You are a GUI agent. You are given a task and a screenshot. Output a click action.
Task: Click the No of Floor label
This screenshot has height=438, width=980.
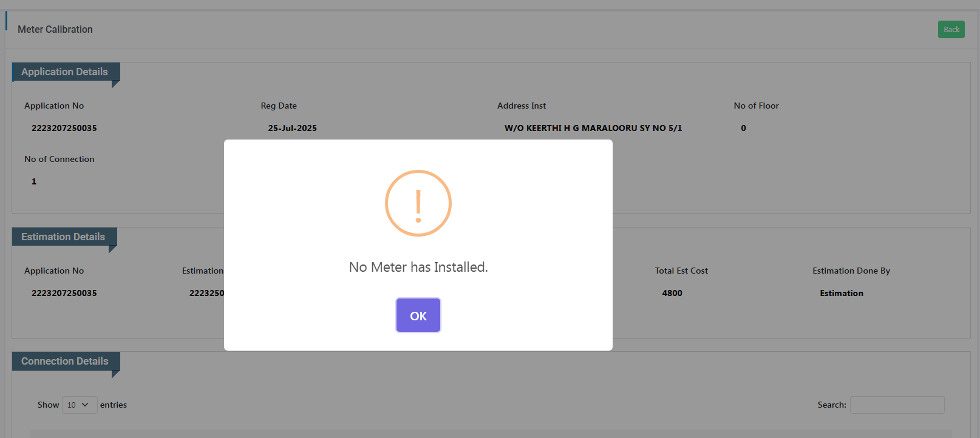coord(756,106)
